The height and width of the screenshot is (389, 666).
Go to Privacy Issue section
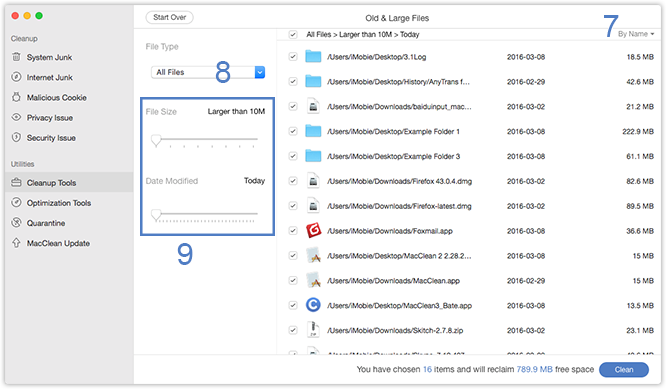(x=50, y=118)
